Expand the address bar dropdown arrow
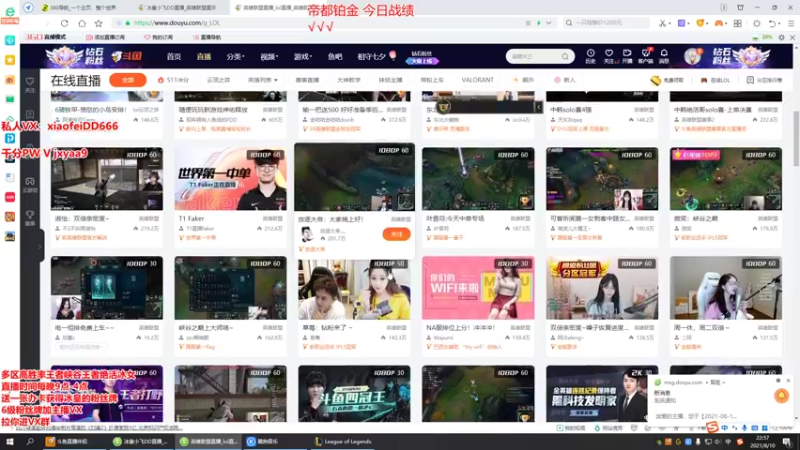Screen dimensions: 800x450 pyautogui.click(x=548, y=23)
